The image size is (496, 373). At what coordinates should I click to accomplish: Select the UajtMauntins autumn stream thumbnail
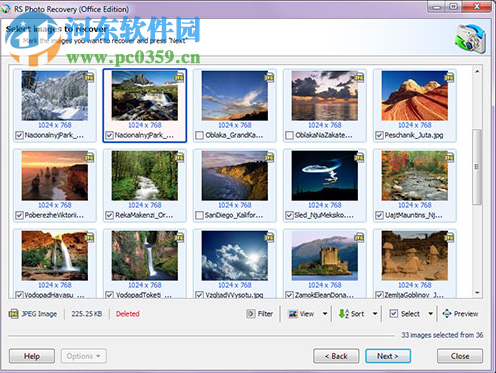click(415, 176)
